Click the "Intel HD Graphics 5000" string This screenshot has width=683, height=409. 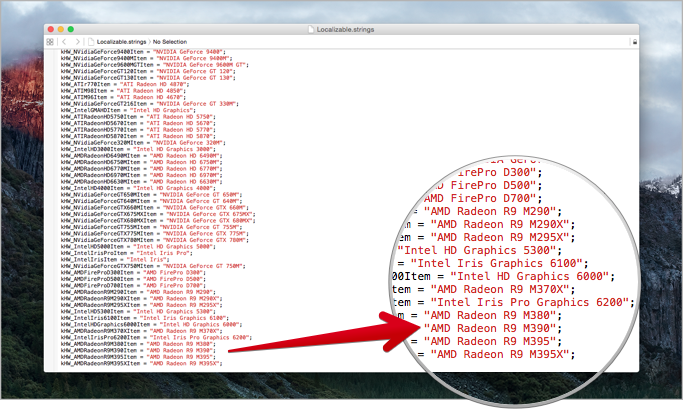click(172, 247)
